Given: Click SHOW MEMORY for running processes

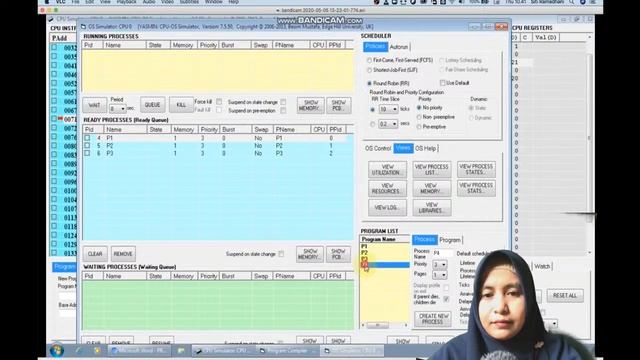Looking at the screenshot, I should coord(310,105).
